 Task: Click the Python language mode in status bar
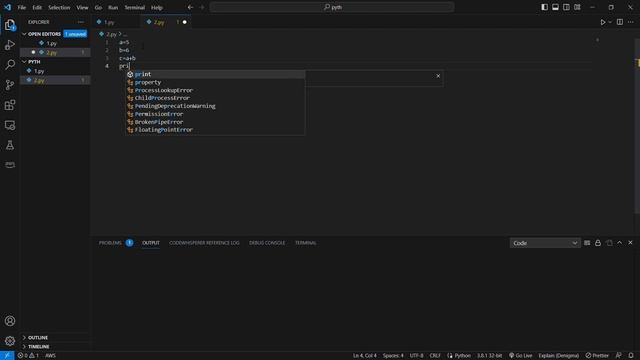point(462,356)
